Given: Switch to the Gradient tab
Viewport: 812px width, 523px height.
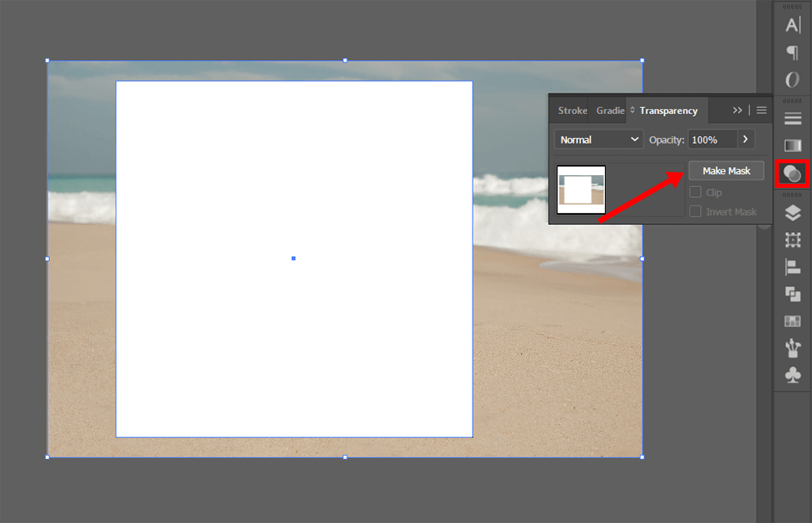Looking at the screenshot, I should (x=611, y=110).
